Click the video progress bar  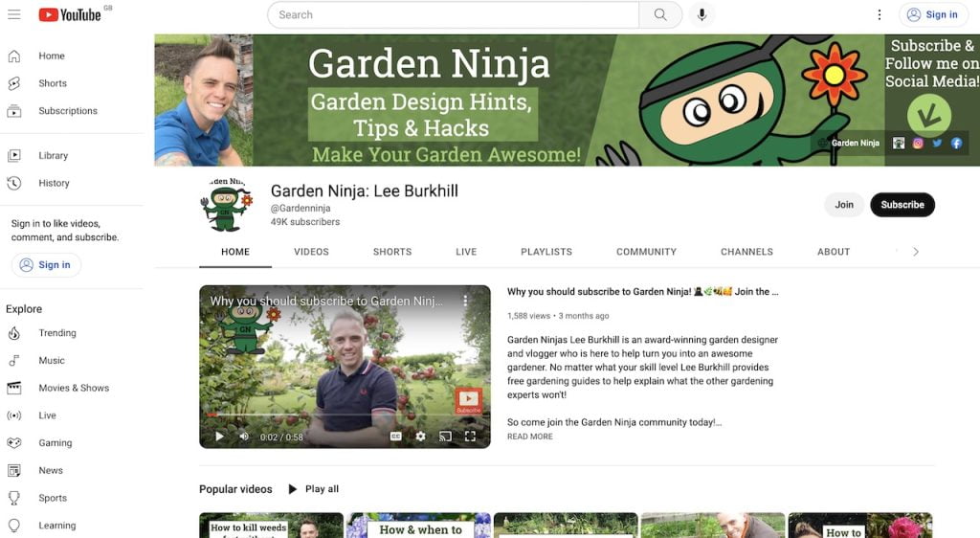pyautogui.click(x=345, y=415)
